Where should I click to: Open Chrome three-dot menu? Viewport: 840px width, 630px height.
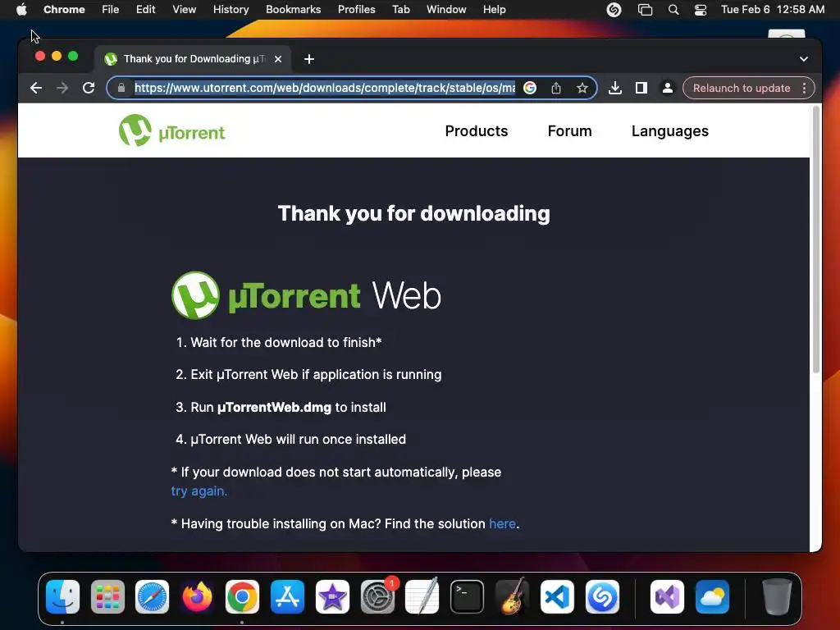click(x=804, y=88)
